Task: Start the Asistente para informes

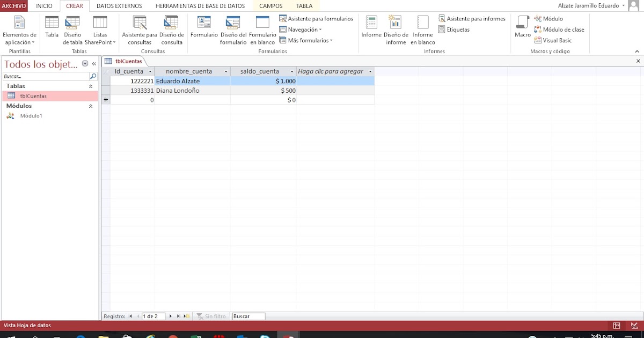Action: pos(474,18)
